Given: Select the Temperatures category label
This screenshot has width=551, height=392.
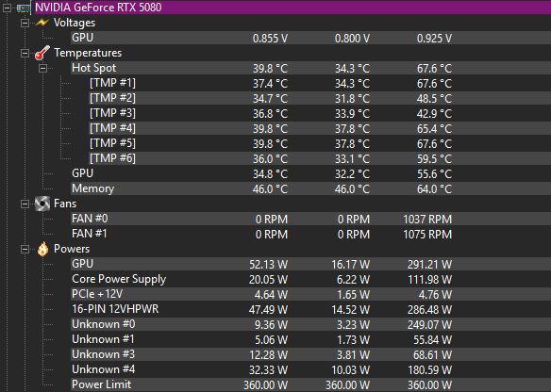Looking at the screenshot, I should pyautogui.click(x=88, y=53).
